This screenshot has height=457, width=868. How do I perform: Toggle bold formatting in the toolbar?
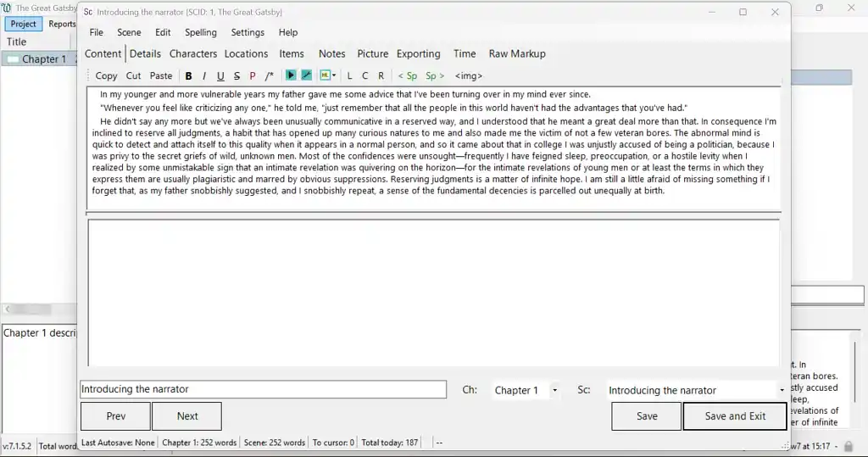tap(188, 75)
